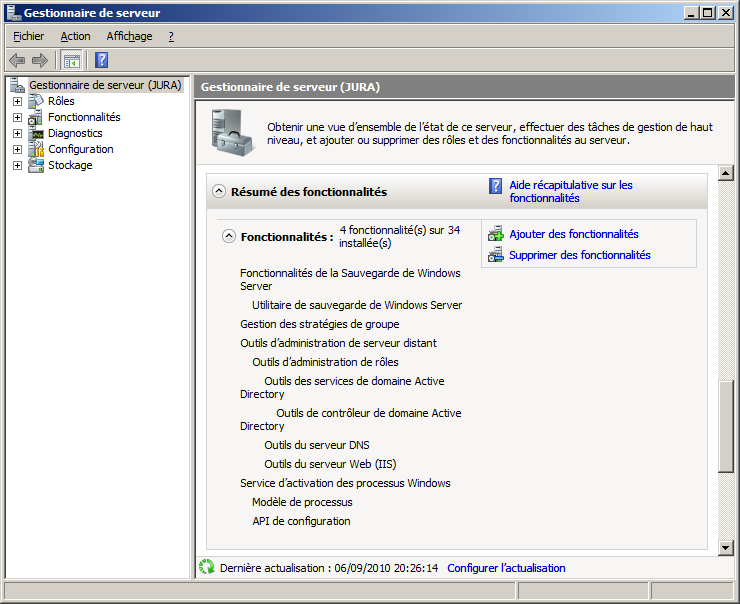The width and height of the screenshot is (740, 604).
Task: Click the blue Help toolbar icon
Action: (101, 60)
